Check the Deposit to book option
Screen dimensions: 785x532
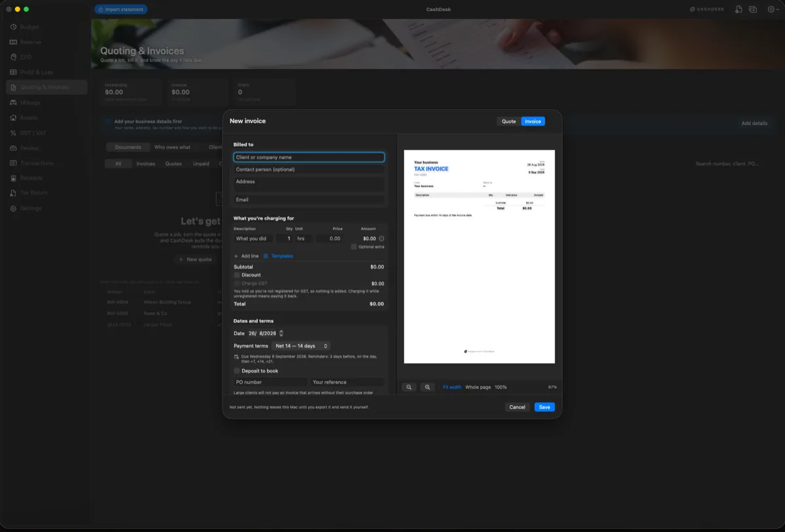(237, 371)
